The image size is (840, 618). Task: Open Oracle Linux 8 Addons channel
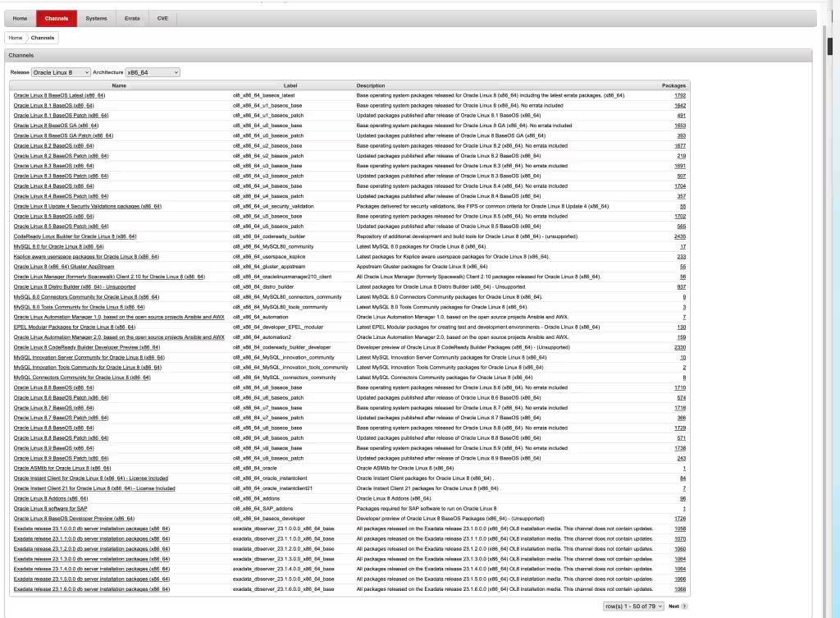(x=51, y=498)
